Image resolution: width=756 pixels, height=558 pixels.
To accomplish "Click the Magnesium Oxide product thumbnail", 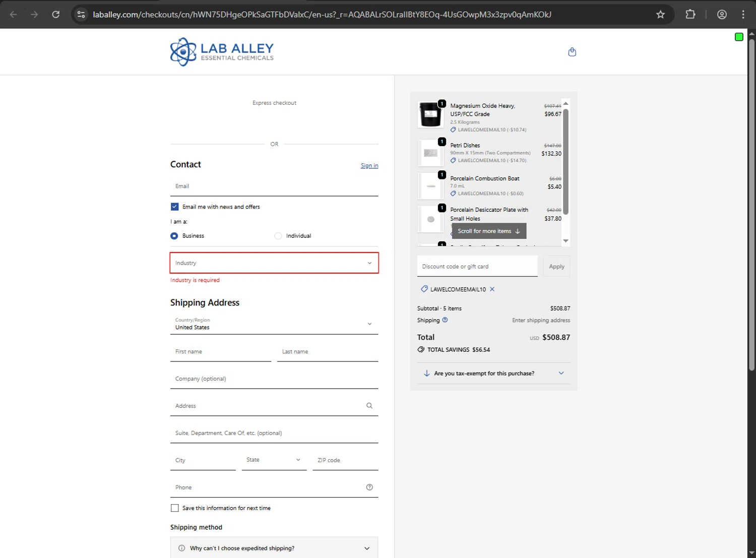I will coord(430,115).
